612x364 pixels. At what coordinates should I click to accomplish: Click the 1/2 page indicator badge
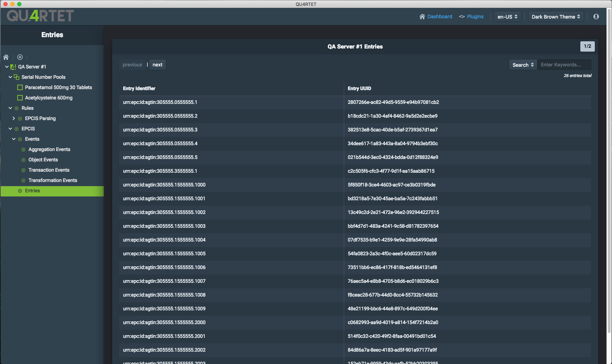coord(587,46)
